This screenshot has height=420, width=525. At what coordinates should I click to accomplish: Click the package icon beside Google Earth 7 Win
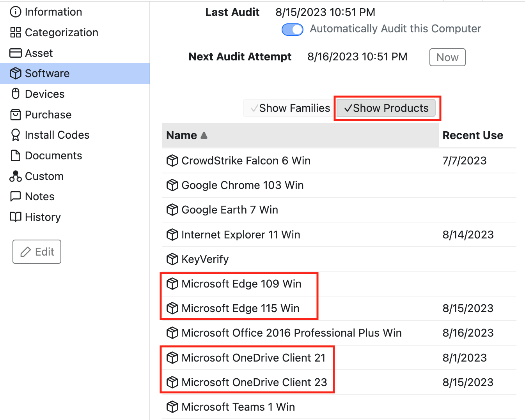click(172, 210)
